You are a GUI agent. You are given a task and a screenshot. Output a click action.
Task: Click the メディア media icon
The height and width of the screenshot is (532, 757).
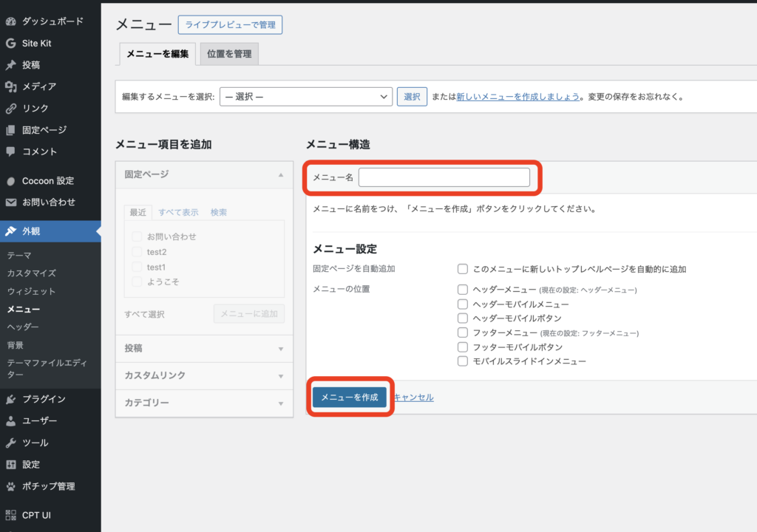coord(10,86)
